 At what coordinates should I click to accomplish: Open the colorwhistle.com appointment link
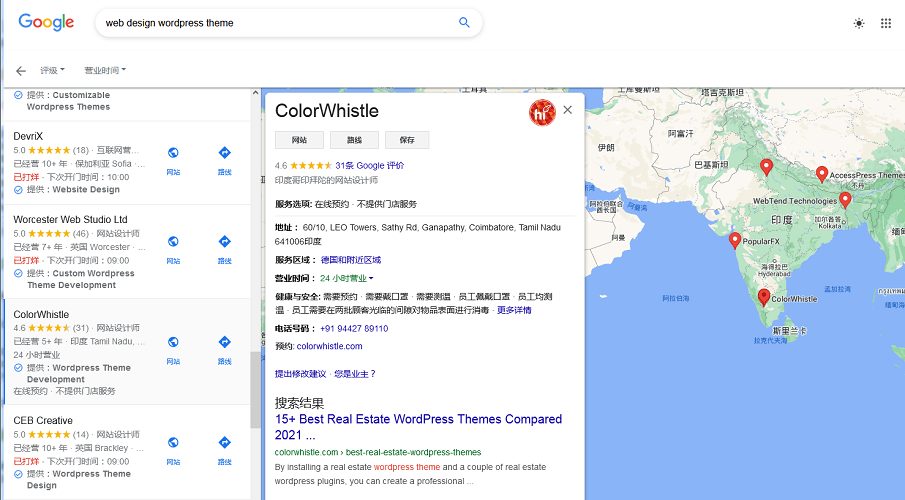coord(330,346)
